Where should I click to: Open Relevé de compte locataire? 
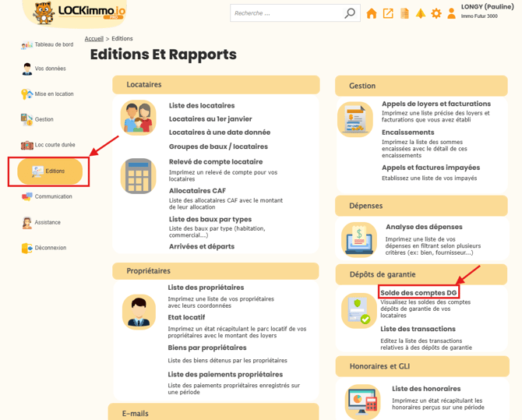216,161
